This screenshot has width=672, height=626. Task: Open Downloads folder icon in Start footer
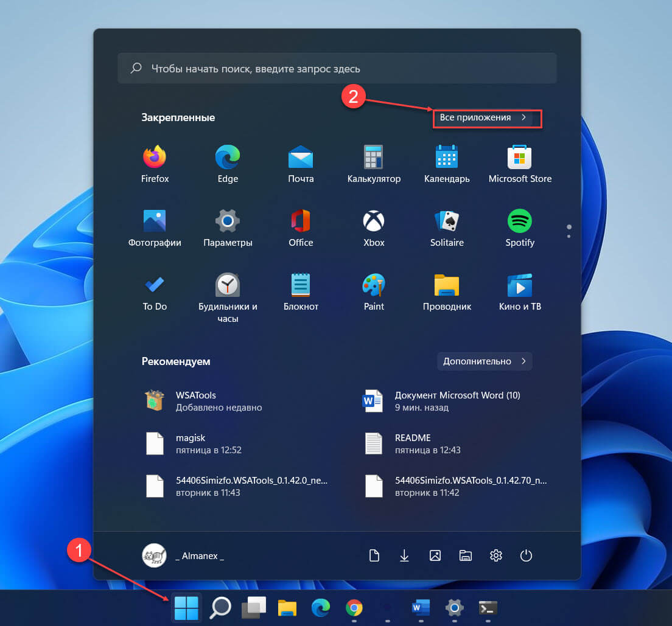[x=404, y=555]
